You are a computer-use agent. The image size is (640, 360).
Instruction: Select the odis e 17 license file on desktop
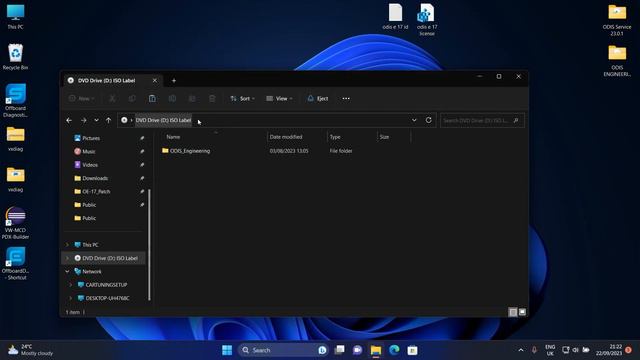click(427, 20)
